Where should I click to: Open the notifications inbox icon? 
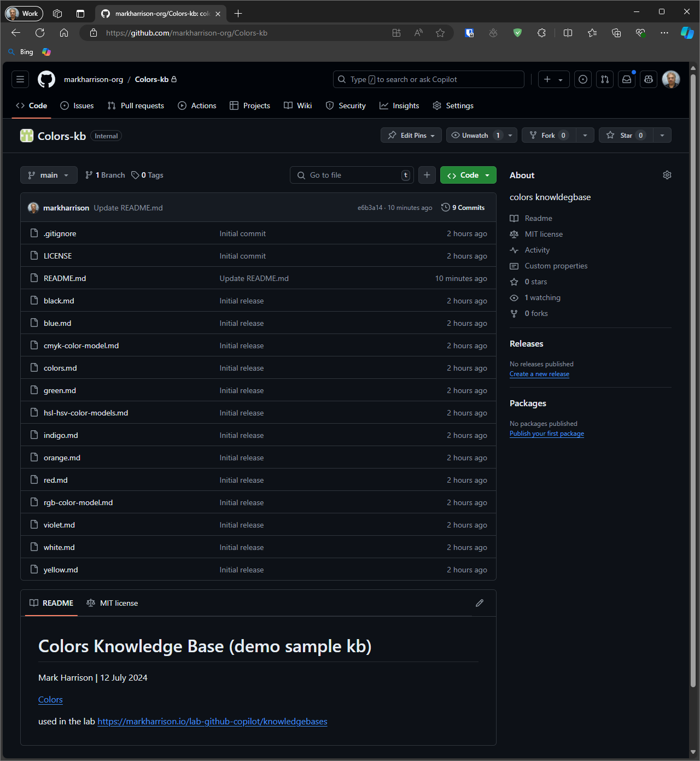tap(627, 79)
